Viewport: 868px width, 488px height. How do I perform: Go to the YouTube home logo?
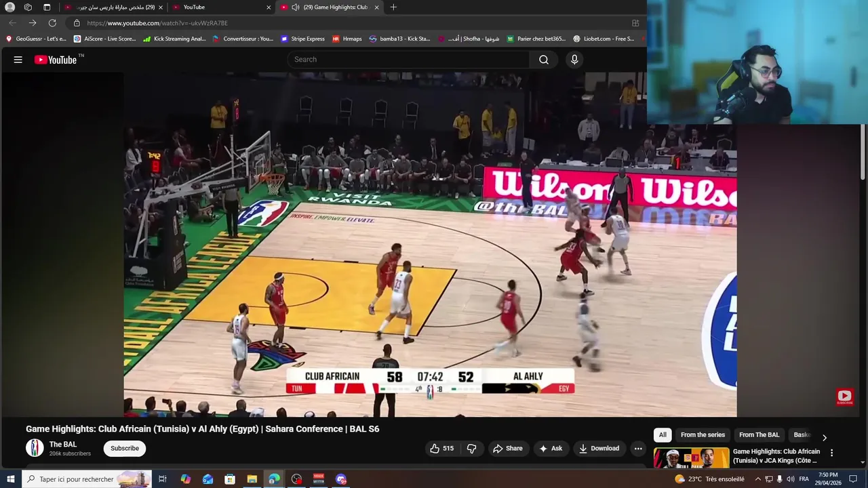(56, 60)
